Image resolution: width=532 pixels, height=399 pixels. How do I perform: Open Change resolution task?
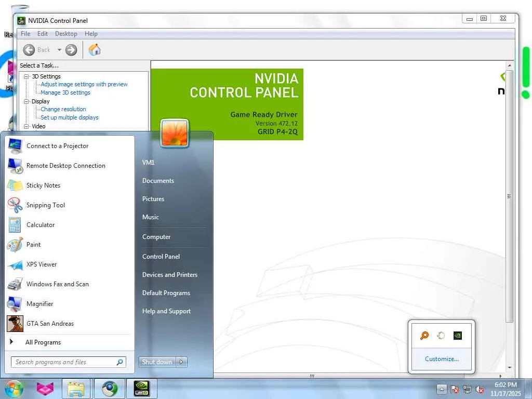tap(63, 109)
